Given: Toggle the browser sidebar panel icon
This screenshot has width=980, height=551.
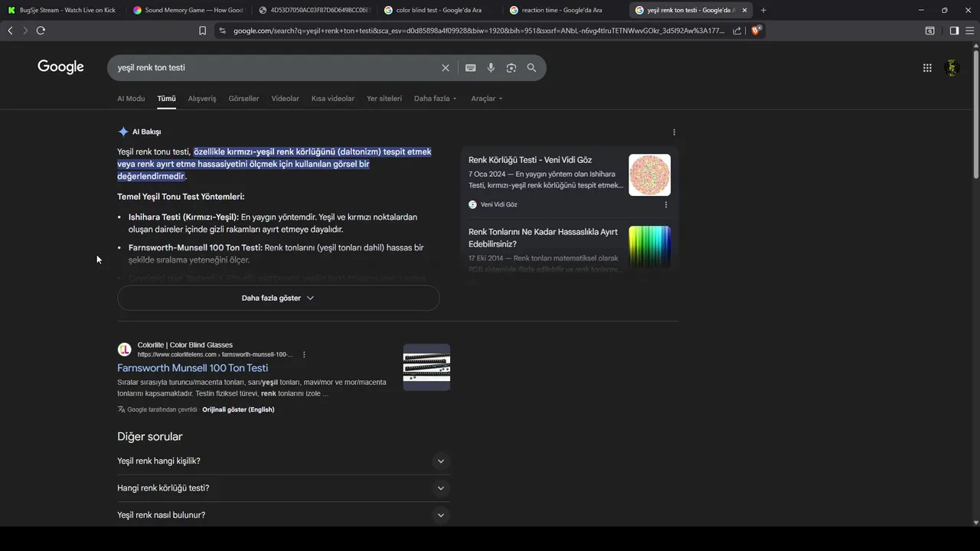Looking at the screenshot, I should tap(954, 31).
